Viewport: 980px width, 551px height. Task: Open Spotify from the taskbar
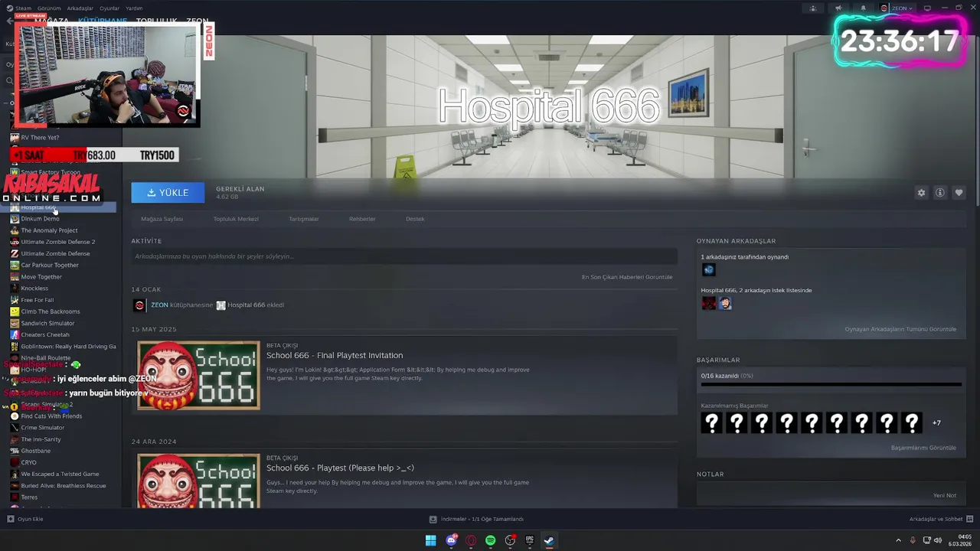click(490, 540)
